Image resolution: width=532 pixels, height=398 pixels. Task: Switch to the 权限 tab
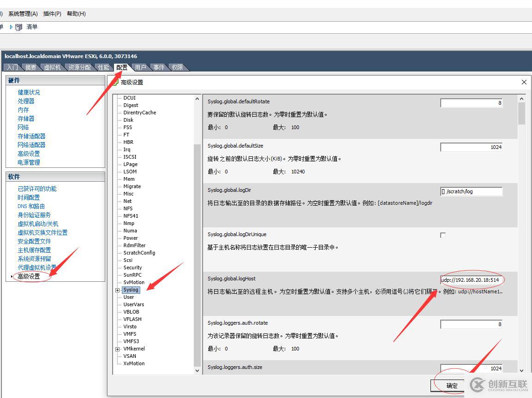click(x=178, y=67)
